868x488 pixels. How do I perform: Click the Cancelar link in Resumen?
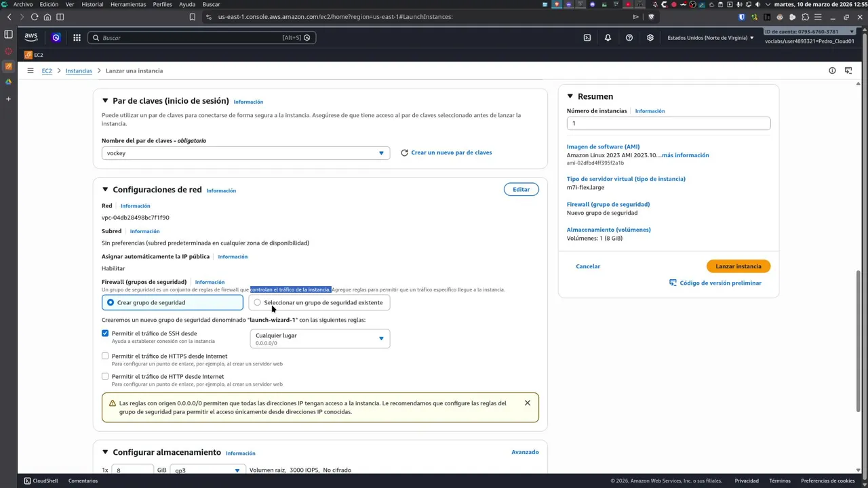pos(588,266)
